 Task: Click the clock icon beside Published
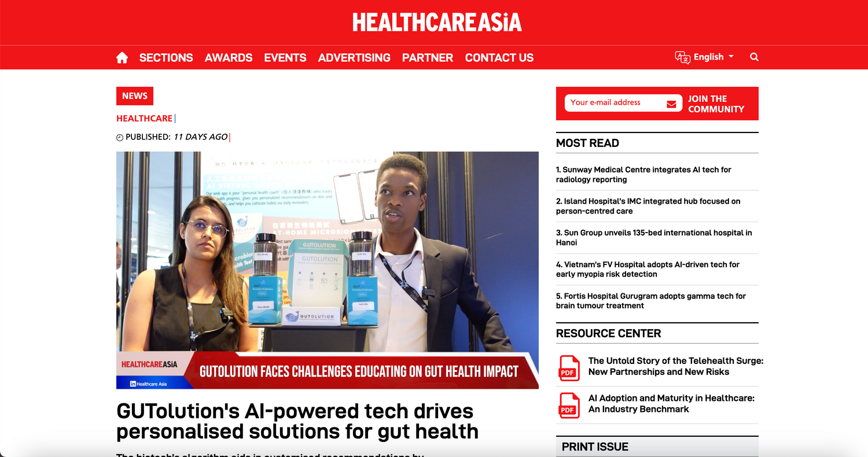pyautogui.click(x=120, y=138)
